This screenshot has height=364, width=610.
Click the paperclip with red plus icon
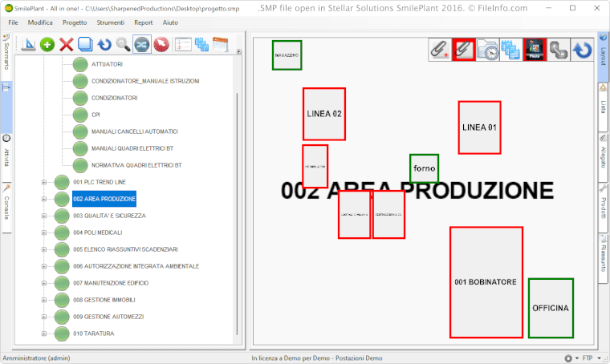click(438, 50)
